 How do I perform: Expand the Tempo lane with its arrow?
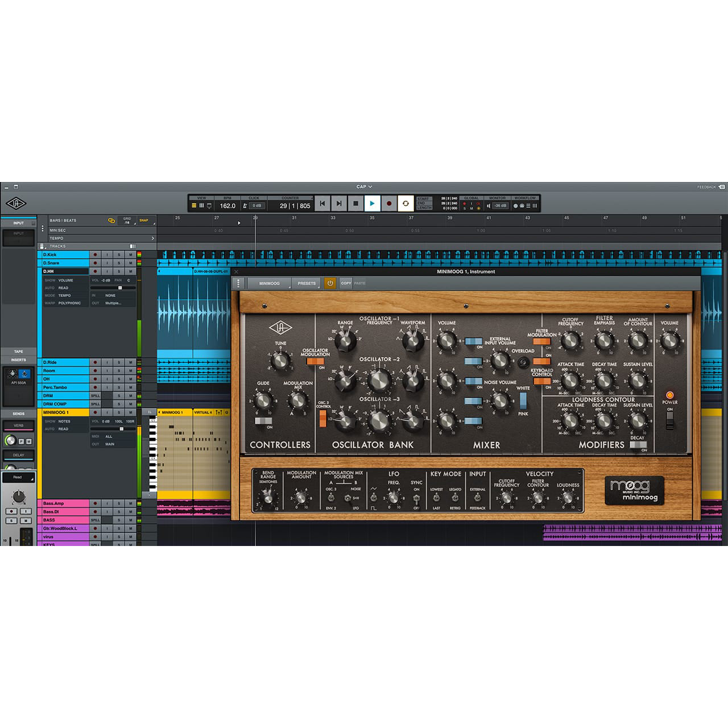(153, 238)
